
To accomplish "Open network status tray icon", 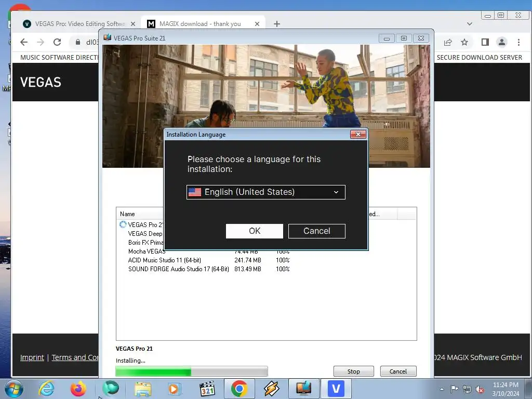I will pos(467,389).
